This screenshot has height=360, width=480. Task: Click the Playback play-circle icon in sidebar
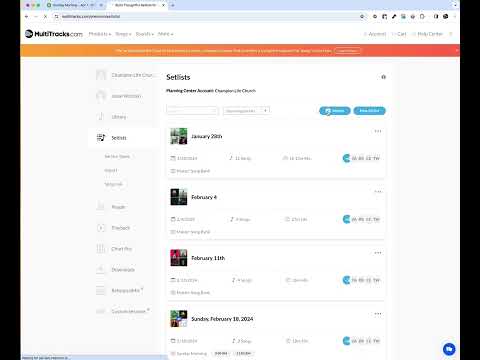101,228
